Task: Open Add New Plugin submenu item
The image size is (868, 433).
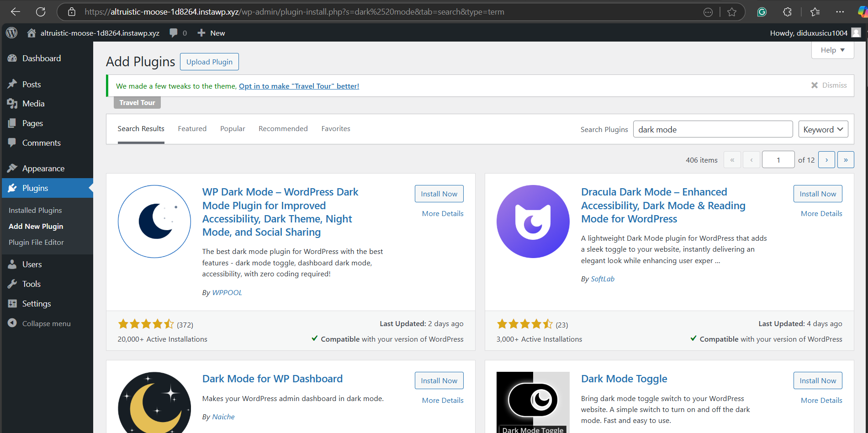Action: (36, 227)
